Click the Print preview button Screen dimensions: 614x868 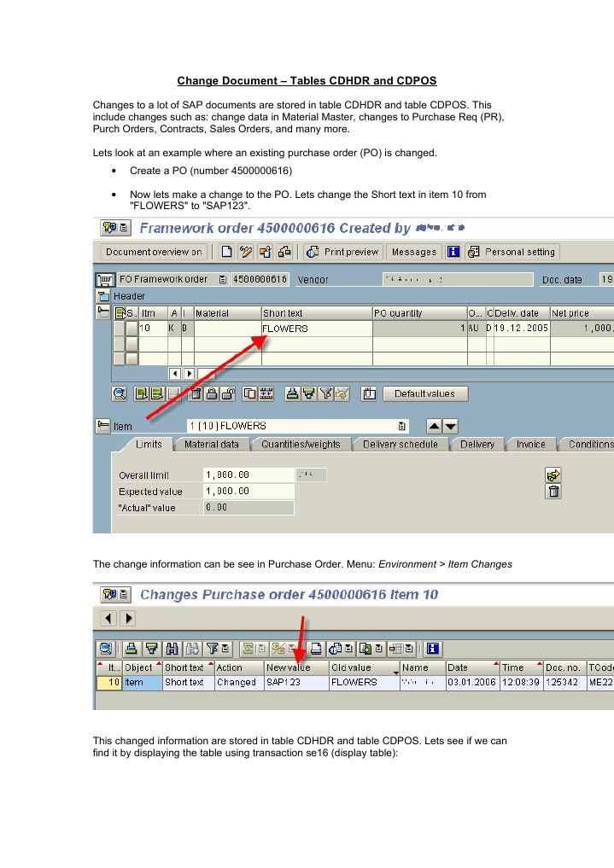click(344, 252)
